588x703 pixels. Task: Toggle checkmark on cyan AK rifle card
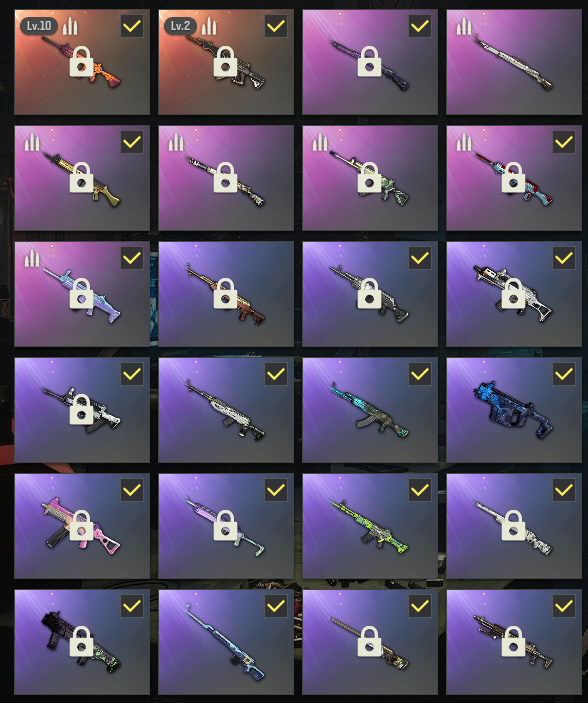point(420,374)
